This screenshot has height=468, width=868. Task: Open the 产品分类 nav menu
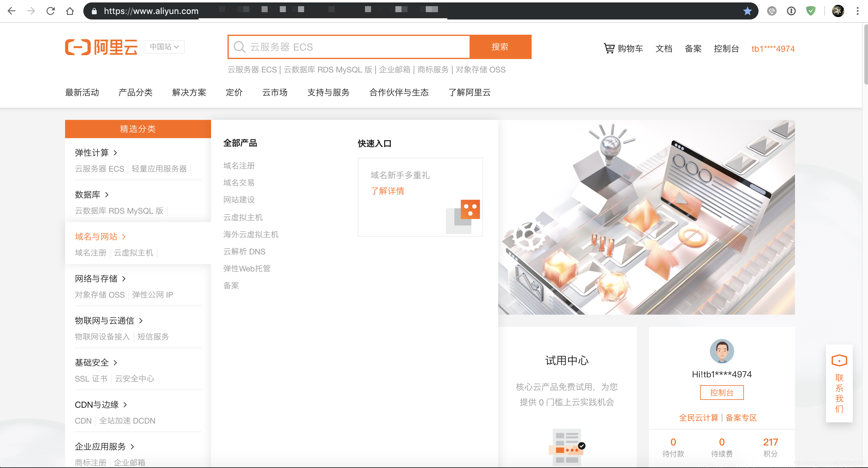[x=135, y=93]
